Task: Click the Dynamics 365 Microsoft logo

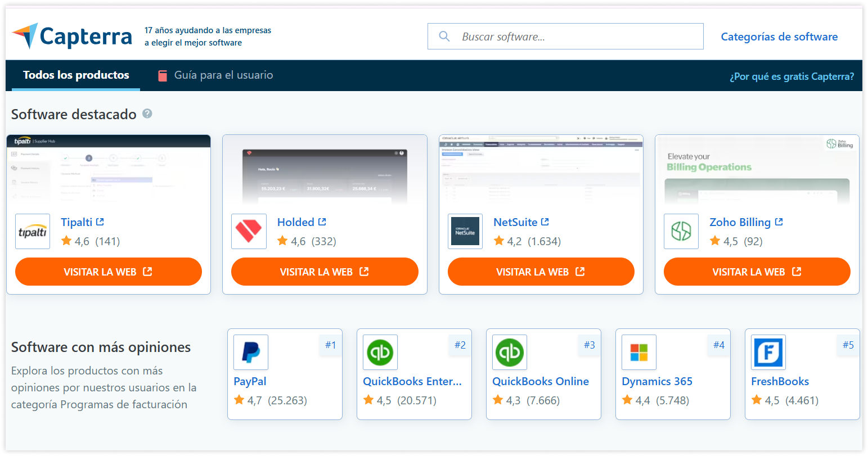Action: [x=639, y=352]
